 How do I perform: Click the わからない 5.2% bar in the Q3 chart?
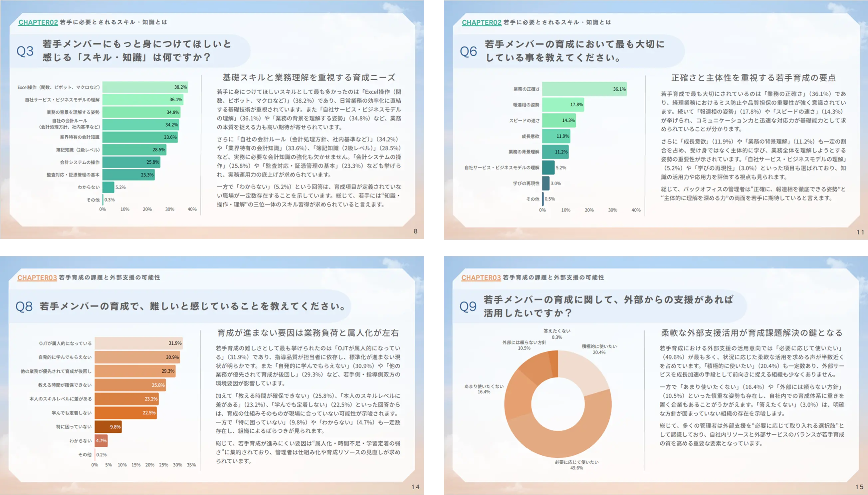tap(108, 187)
